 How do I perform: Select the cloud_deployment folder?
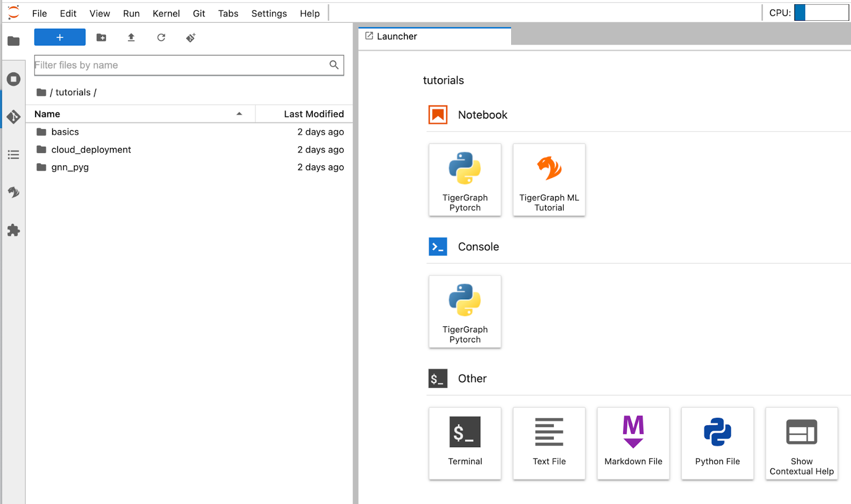tap(189, 149)
